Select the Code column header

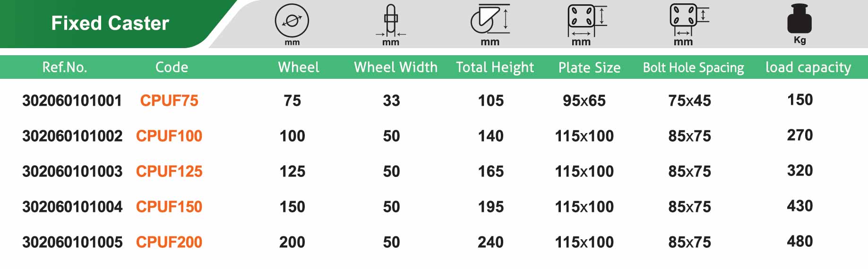(x=172, y=67)
